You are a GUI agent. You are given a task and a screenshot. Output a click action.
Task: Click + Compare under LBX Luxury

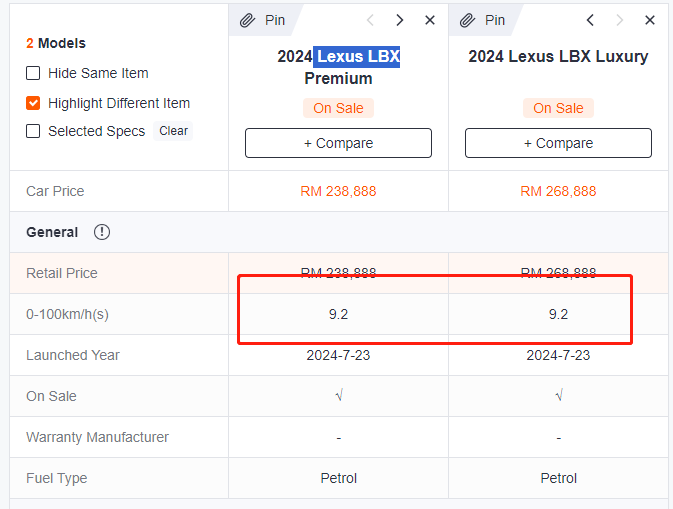558,143
